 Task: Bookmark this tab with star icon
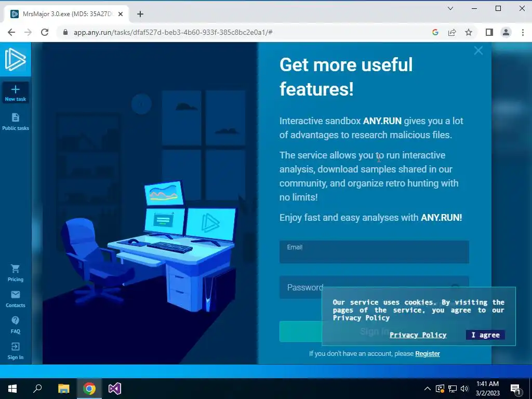pyautogui.click(x=469, y=32)
